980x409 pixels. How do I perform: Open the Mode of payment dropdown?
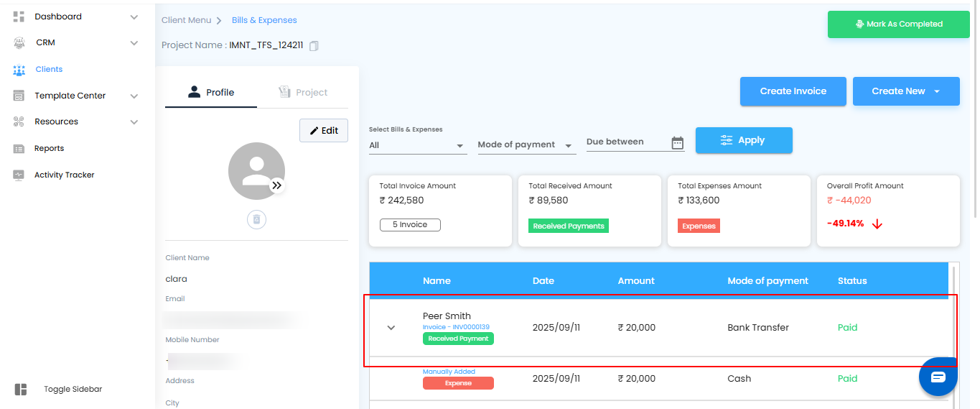[526, 145]
